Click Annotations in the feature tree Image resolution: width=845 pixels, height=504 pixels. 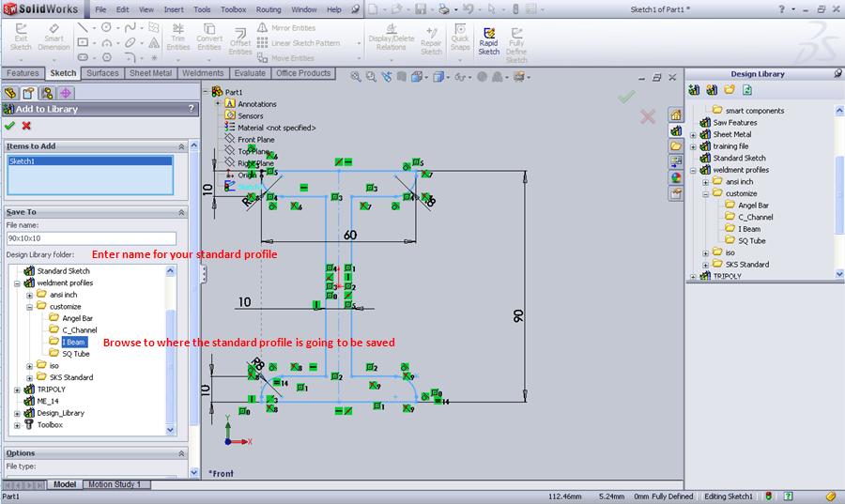(x=257, y=104)
